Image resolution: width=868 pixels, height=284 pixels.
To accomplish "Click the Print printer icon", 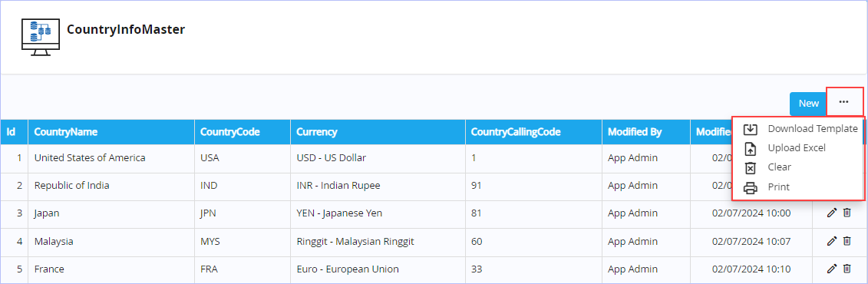I will (750, 188).
